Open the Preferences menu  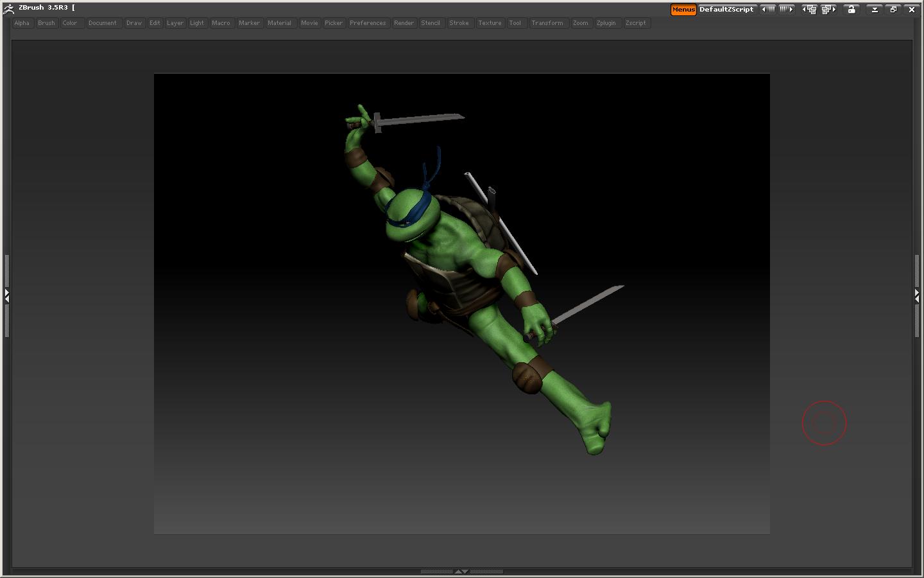(368, 23)
